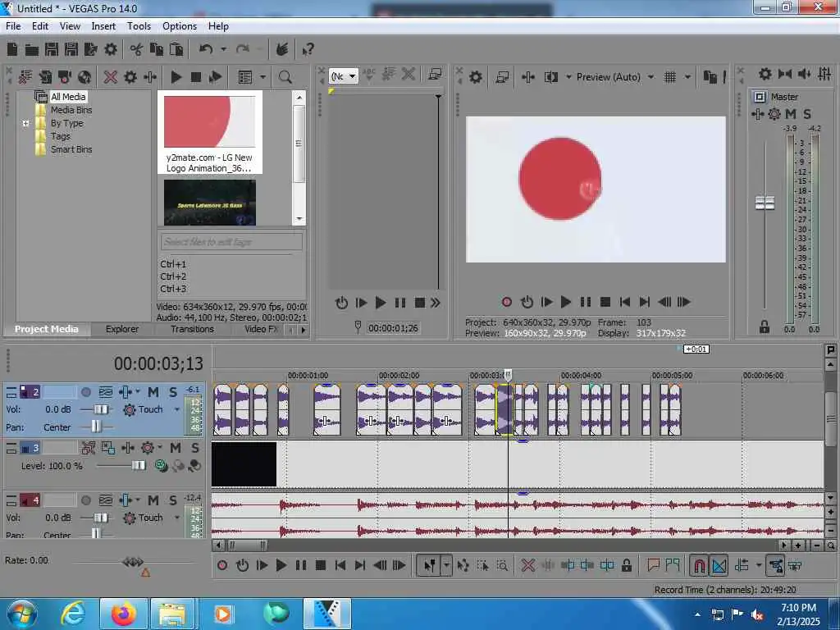Mute the Master bus

pos(790,113)
